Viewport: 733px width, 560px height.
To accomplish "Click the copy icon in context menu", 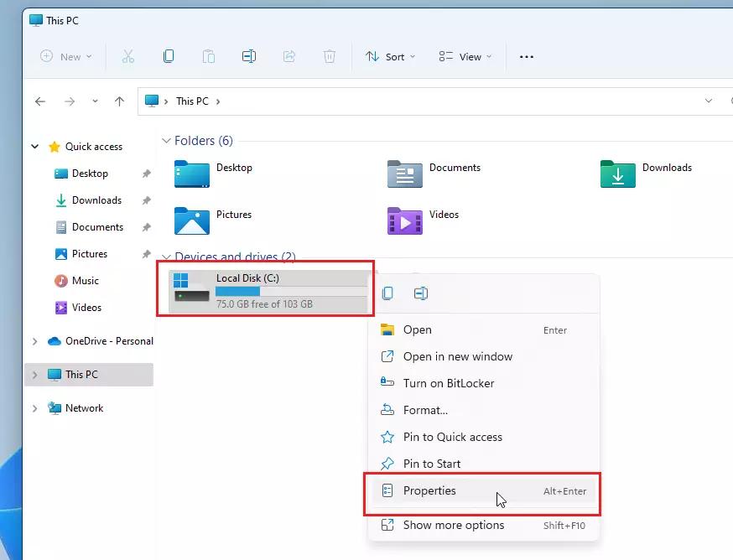I will tap(387, 293).
